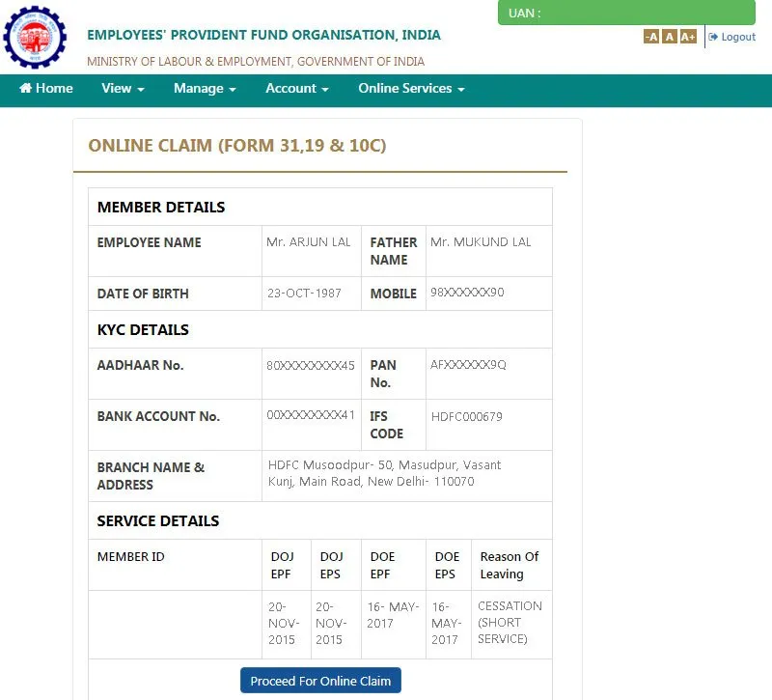Go to Home in navigation bar

point(46,88)
